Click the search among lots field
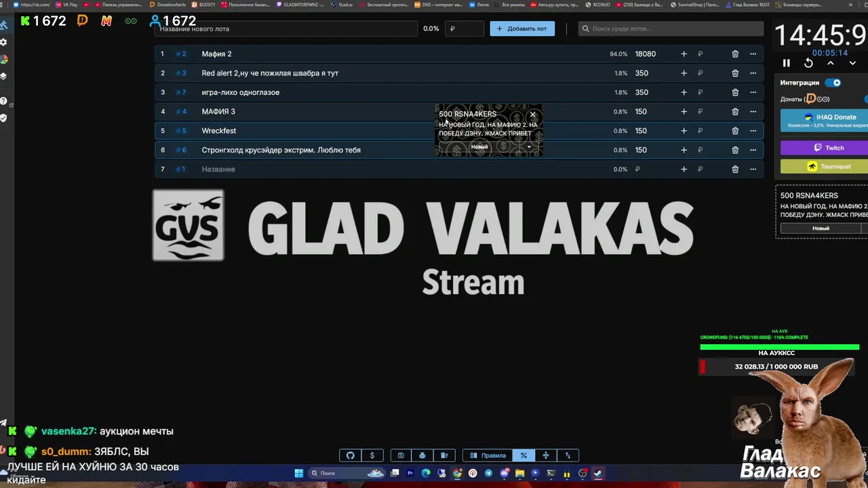The image size is (868, 488). (x=671, y=28)
